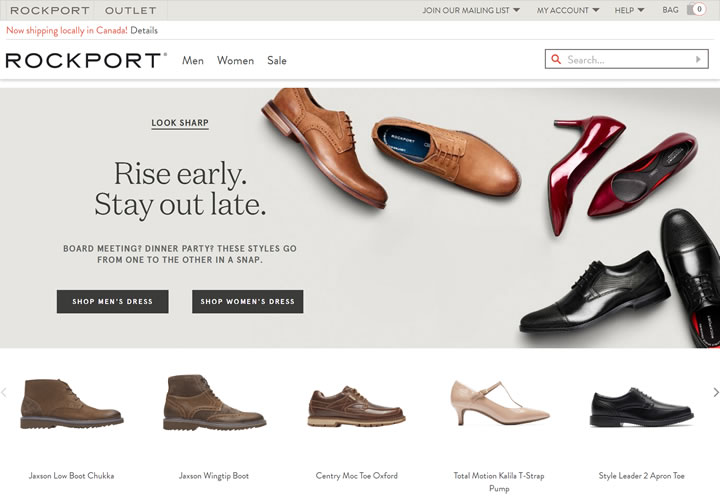Screen dimensions: 720x501
Task: Open the shopping bag icon
Action: [x=696, y=10]
